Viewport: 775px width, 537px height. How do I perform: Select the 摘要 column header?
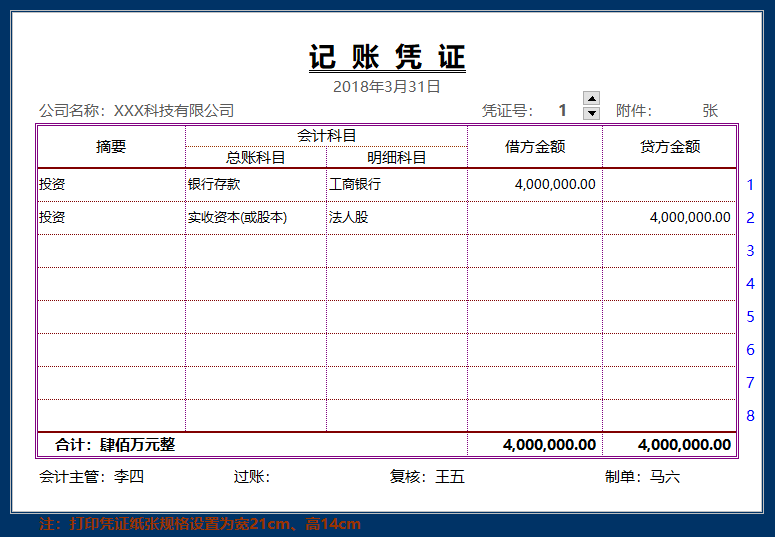coord(111,147)
